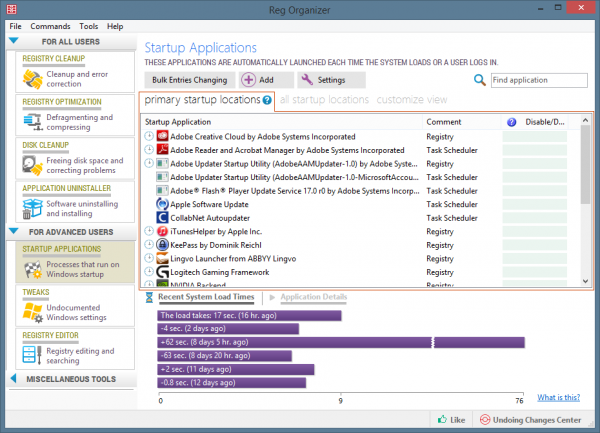The image size is (600, 433).
Task: Toggle delay clock for Logitech Gaming Framework
Action: tap(149, 271)
